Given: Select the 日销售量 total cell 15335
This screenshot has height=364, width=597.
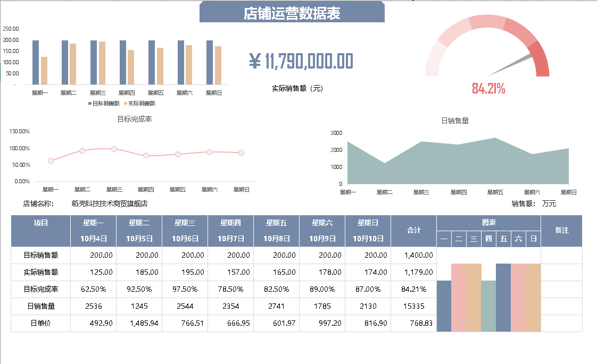Looking at the screenshot, I should click(x=413, y=306).
